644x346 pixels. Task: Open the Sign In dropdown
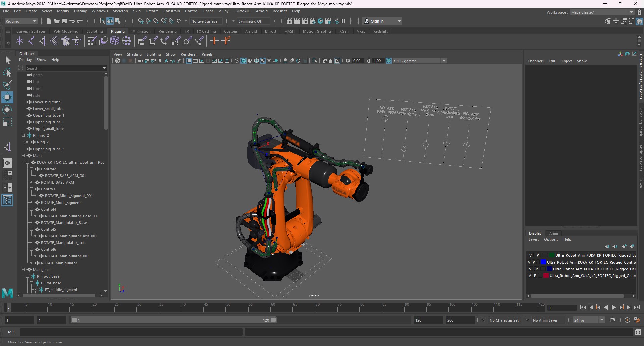click(382, 21)
